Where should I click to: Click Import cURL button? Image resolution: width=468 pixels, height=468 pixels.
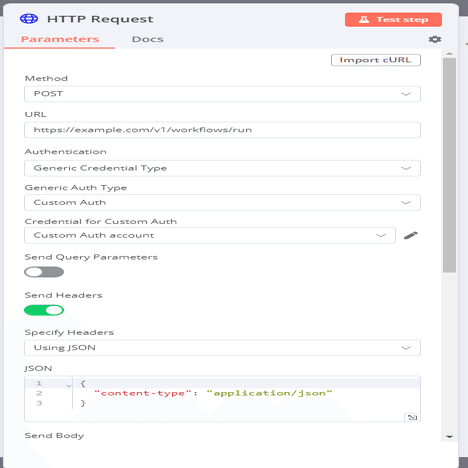376,60
